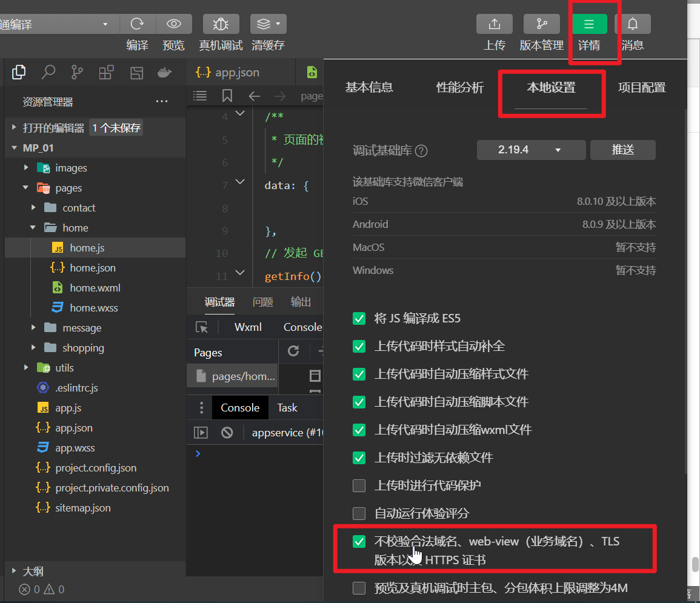The image size is (700, 603).
Task: Open clear cache dropdown arrow
Action: click(278, 24)
